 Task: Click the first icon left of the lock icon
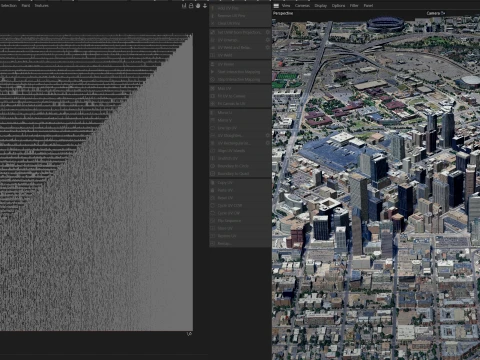(x=184, y=6)
